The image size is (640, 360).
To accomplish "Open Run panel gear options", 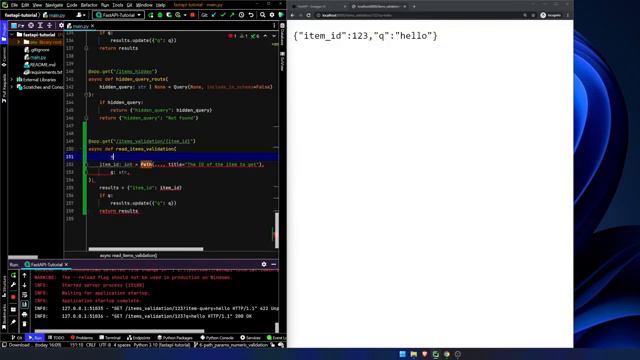I will click(x=264, y=264).
